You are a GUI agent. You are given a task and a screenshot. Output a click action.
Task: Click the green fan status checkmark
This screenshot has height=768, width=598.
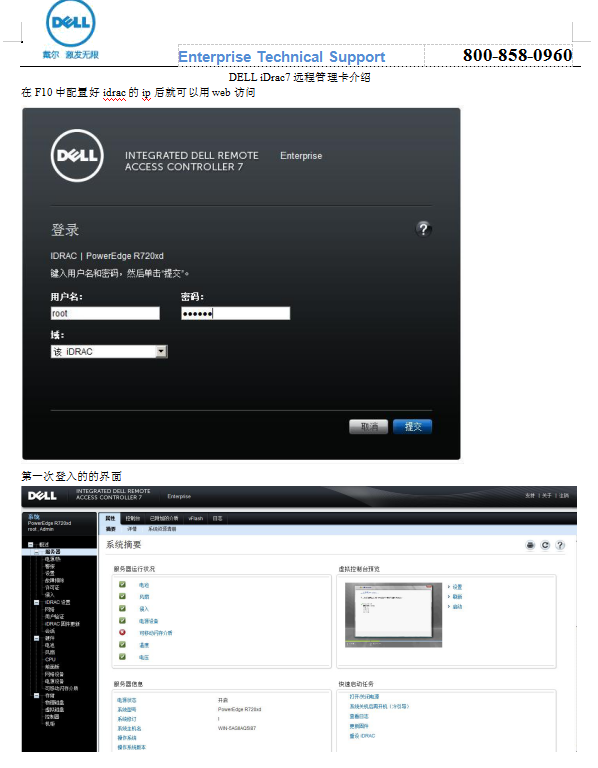[122, 596]
